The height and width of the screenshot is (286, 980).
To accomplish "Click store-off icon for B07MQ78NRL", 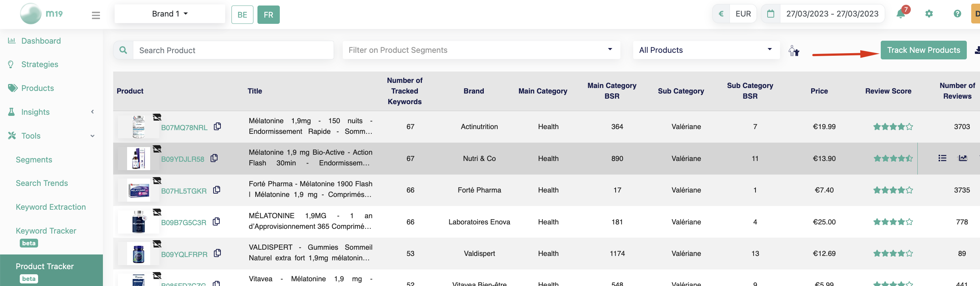I will click(157, 117).
